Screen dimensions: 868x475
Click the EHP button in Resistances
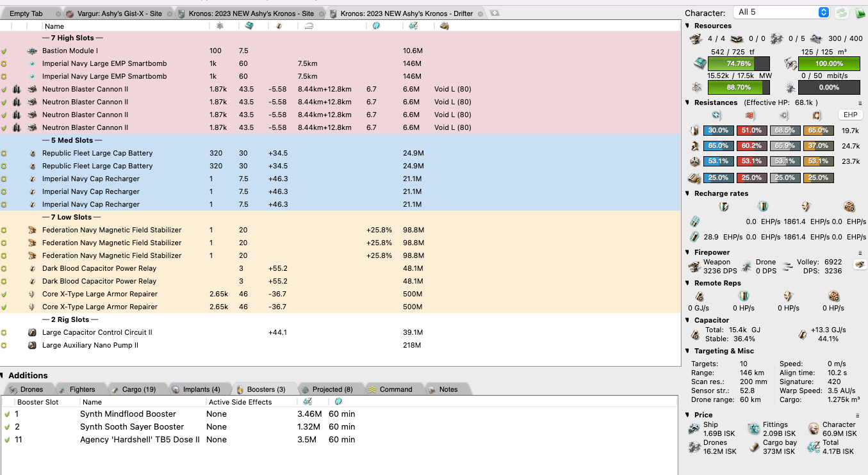[x=850, y=115]
